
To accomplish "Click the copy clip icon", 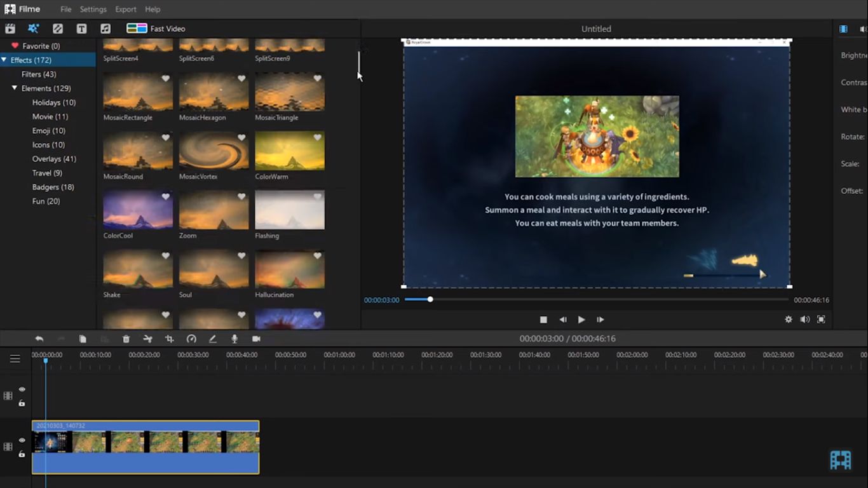I will click(83, 339).
